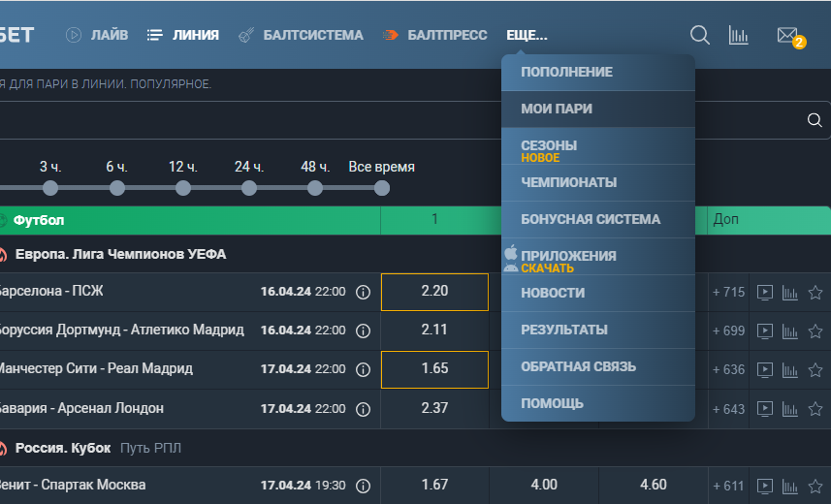831x504 pixels.
Task: Open Европа. Лига Чемпионов УЕФА league
Action: tap(120, 254)
